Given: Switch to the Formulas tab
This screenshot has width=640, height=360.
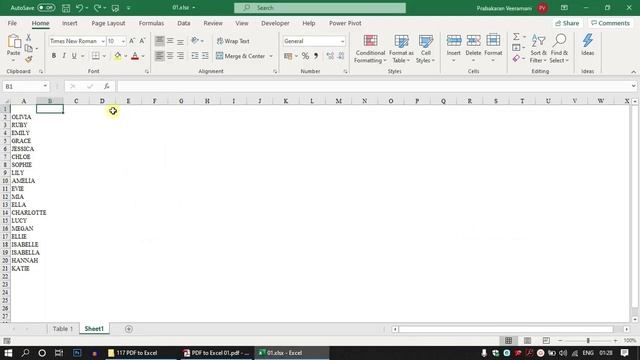Looking at the screenshot, I should click(151, 23).
